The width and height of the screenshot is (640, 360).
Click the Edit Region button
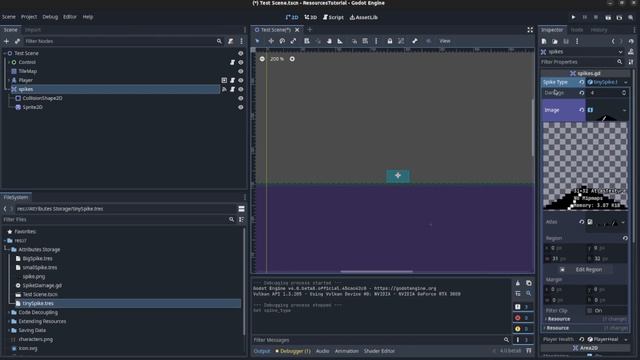pyautogui.click(x=584, y=270)
